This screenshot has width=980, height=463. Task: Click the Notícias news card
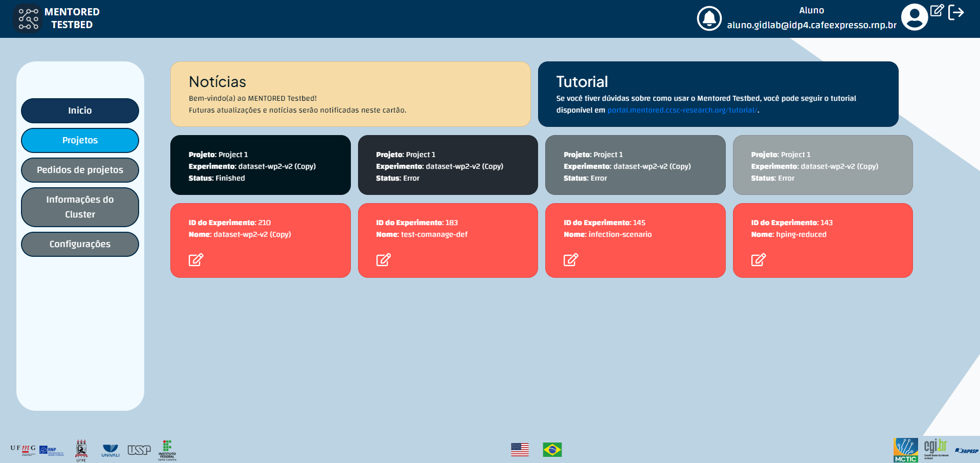tap(350, 94)
